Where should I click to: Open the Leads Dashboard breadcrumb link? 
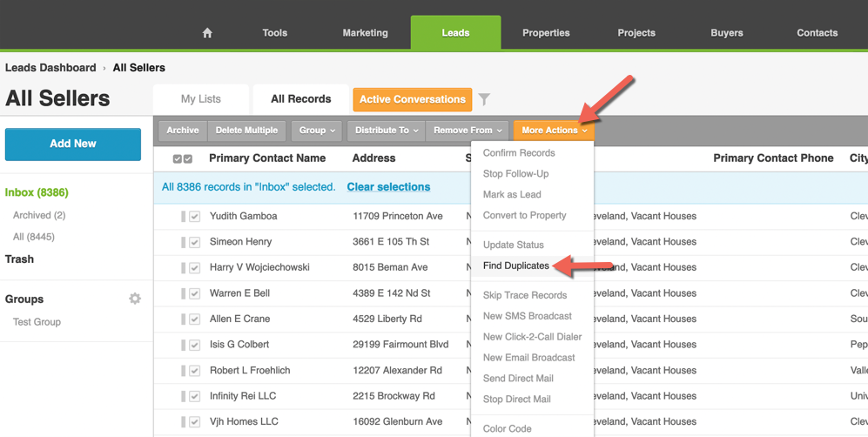click(50, 68)
